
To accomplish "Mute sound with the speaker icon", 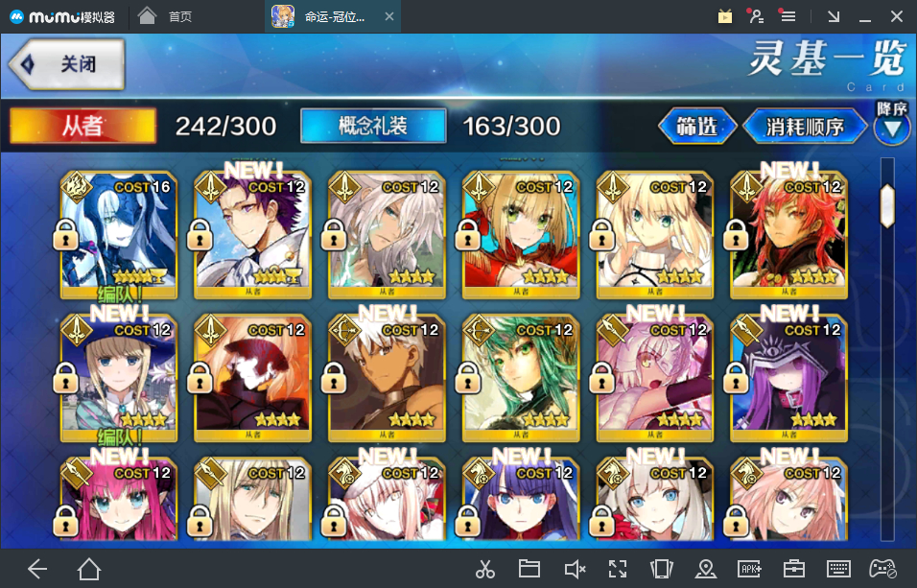I will pyautogui.click(x=575, y=569).
